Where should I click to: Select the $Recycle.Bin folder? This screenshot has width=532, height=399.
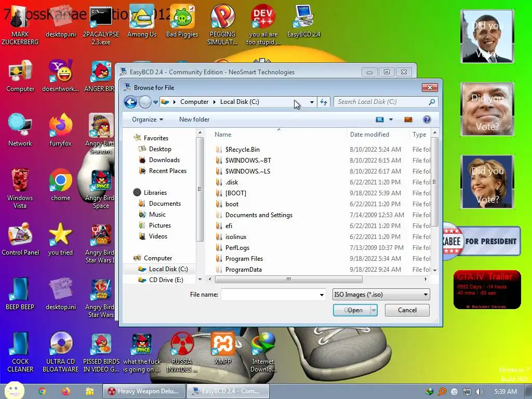(243, 149)
